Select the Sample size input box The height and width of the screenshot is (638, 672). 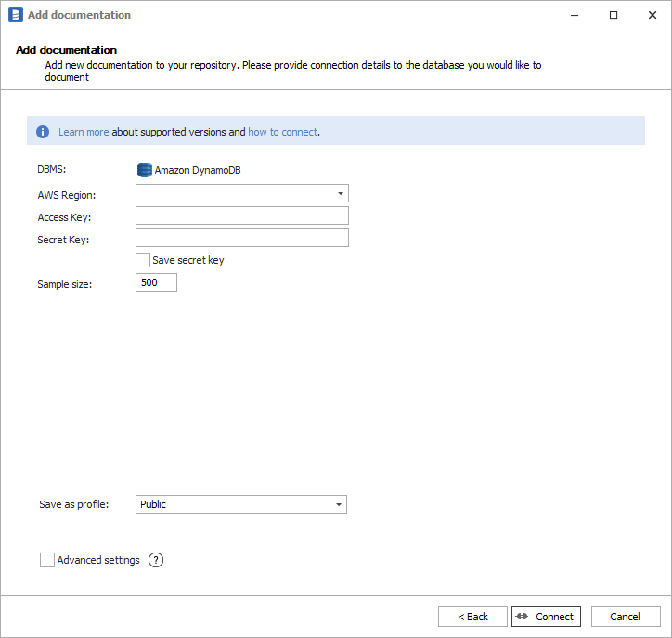156,282
